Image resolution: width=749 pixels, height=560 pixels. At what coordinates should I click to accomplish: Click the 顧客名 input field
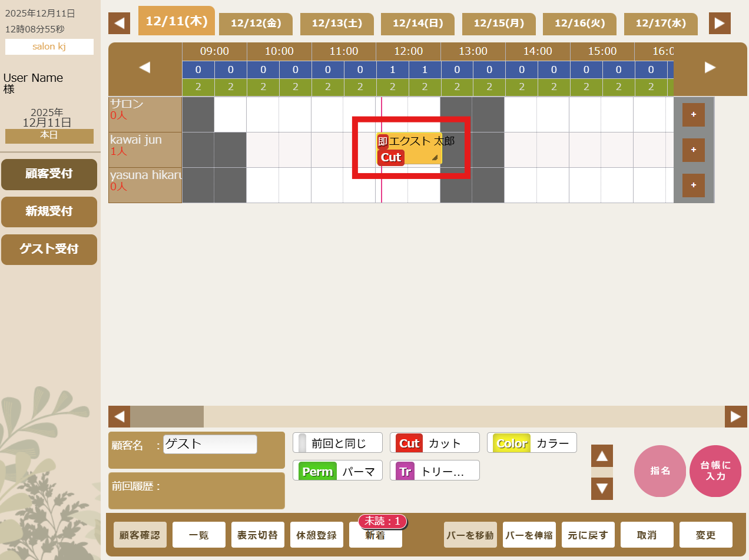coord(210,444)
